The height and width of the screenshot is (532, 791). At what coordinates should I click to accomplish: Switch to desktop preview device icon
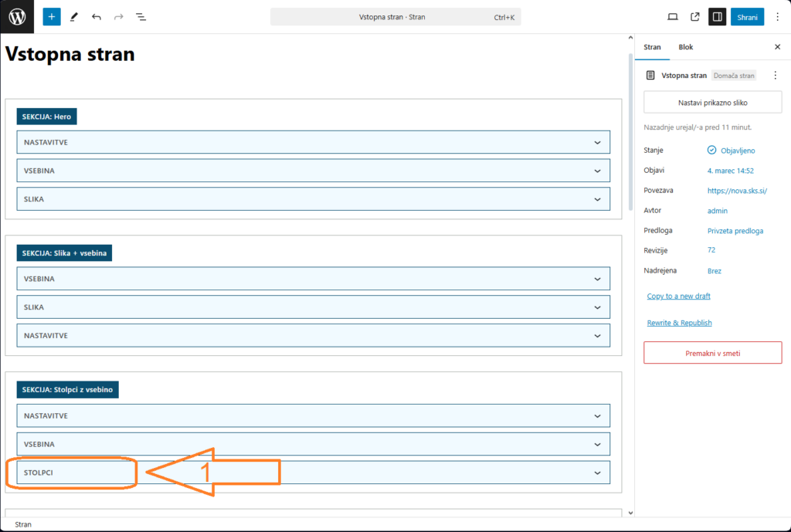click(672, 16)
